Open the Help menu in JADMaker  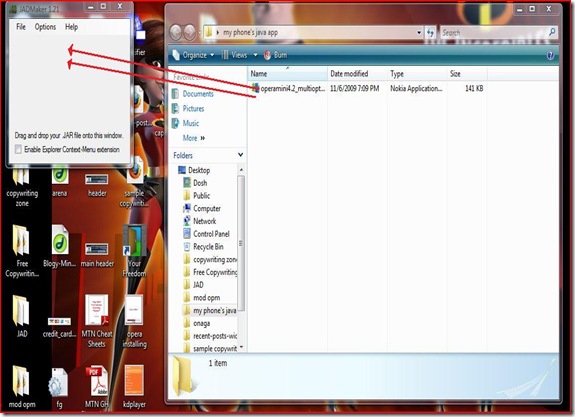(72, 27)
